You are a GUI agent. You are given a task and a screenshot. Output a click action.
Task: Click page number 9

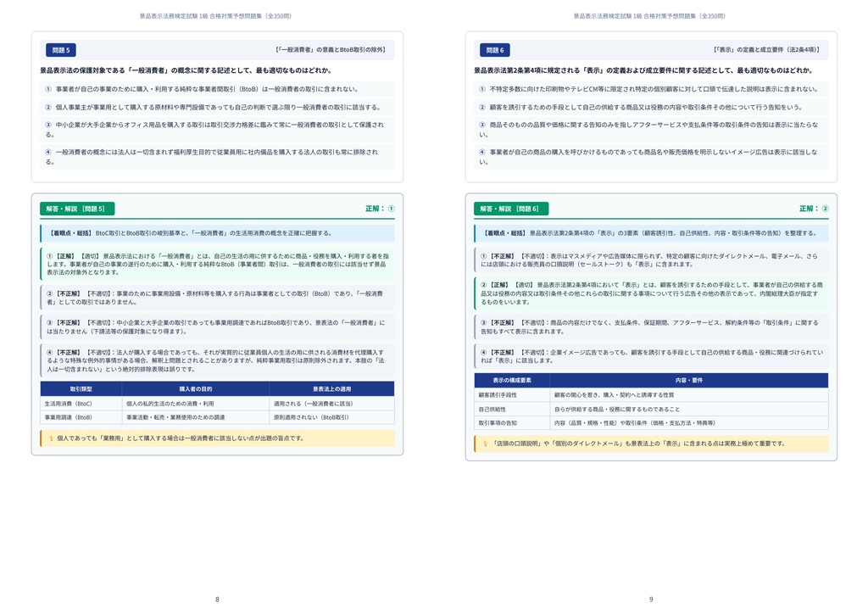point(651,600)
